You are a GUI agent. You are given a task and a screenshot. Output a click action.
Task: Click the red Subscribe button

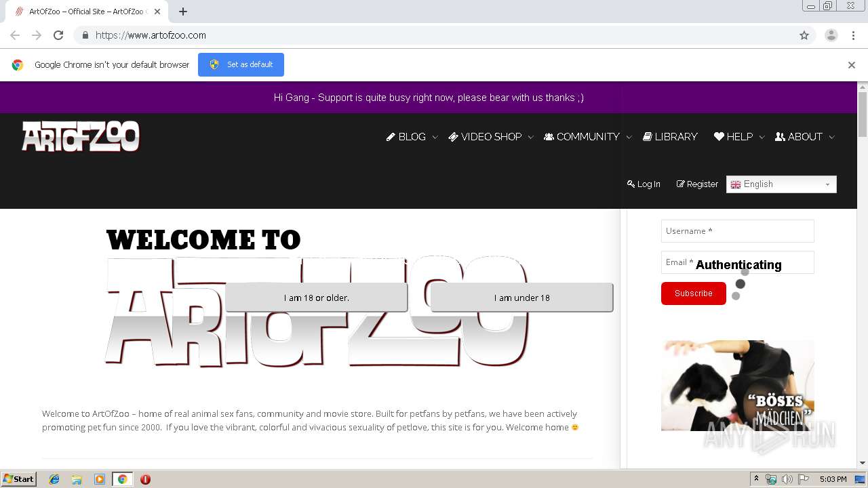point(693,293)
